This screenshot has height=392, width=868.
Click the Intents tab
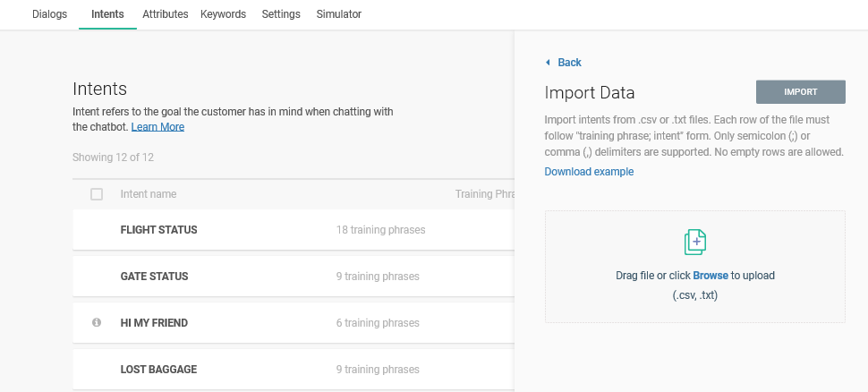click(107, 14)
